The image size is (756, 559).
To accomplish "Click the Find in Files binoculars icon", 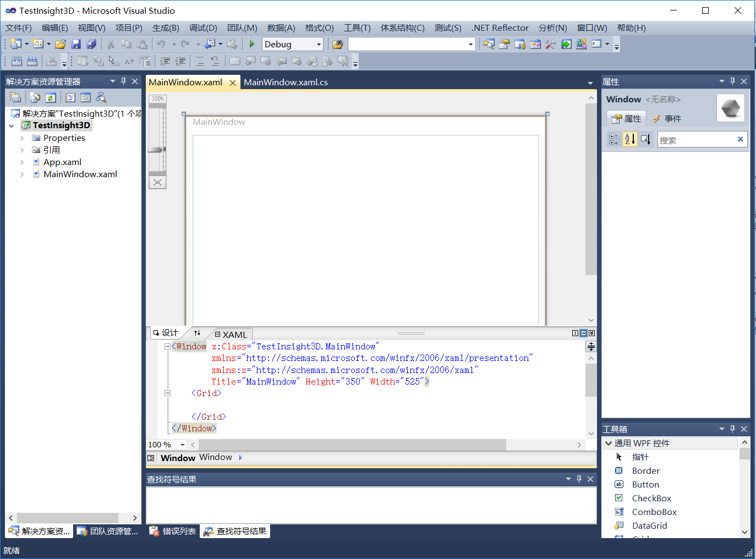I will point(337,44).
